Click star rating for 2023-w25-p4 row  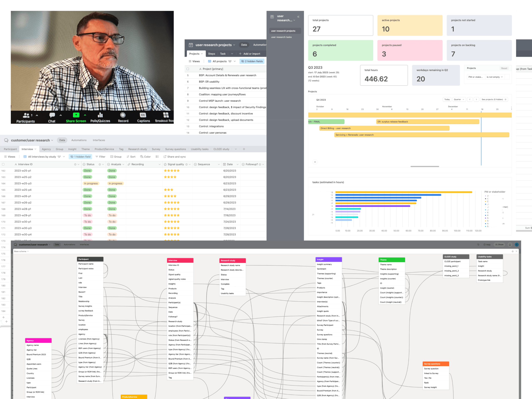168,190
